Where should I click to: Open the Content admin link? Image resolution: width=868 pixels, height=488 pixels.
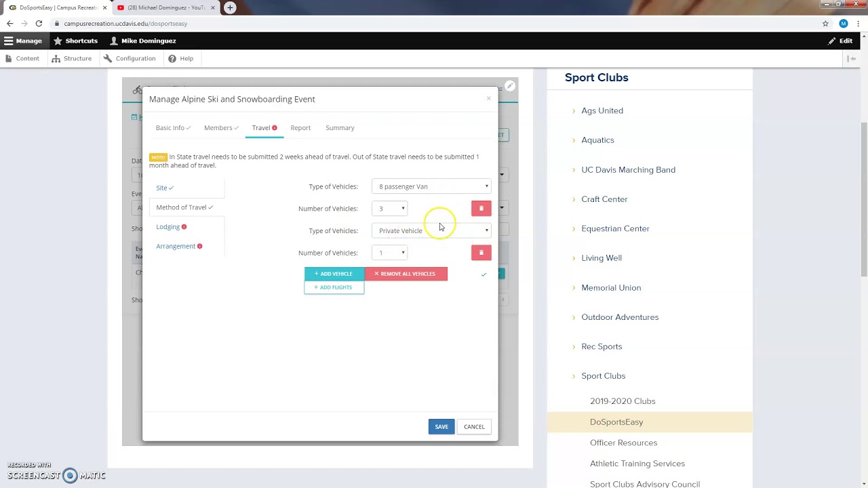click(x=22, y=58)
